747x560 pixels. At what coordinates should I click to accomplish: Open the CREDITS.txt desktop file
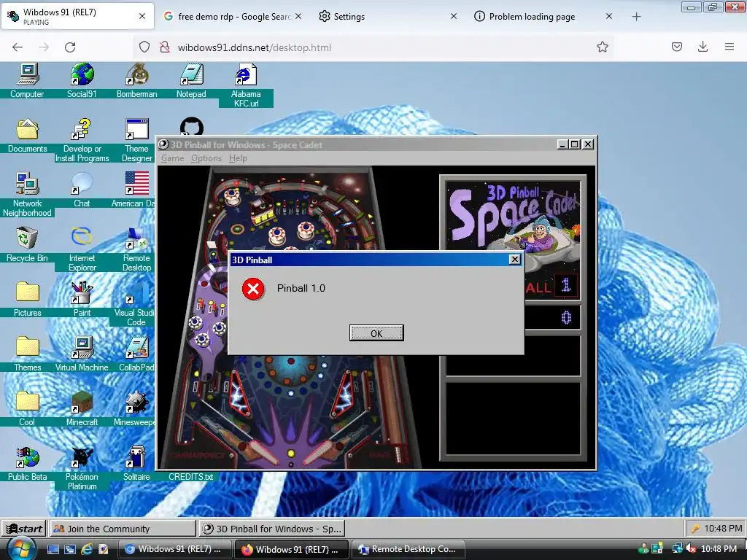[x=190, y=477]
